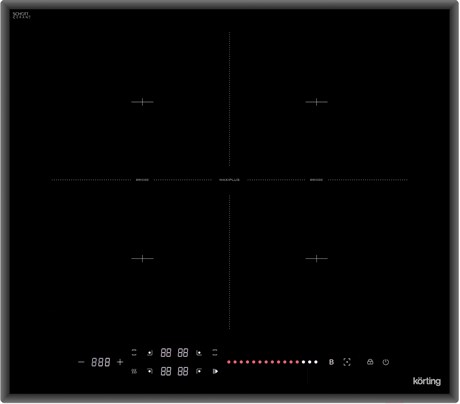Select the rear-left zone selector icon

[x=150, y=353]
